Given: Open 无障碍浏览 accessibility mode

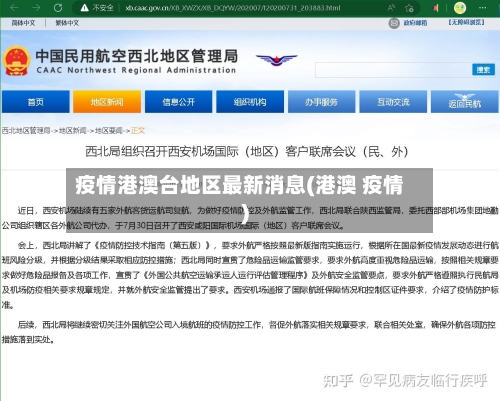Looking at the screenshot, I should (x=466, y=22).
